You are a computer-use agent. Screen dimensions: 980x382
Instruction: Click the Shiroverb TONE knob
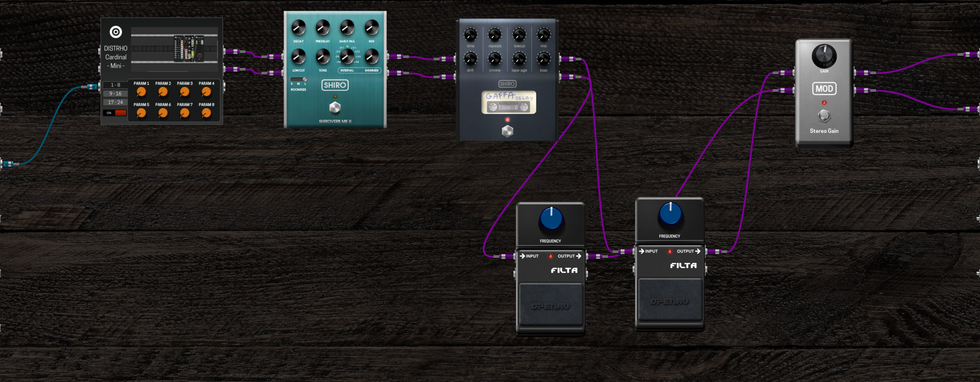point(322,56)
